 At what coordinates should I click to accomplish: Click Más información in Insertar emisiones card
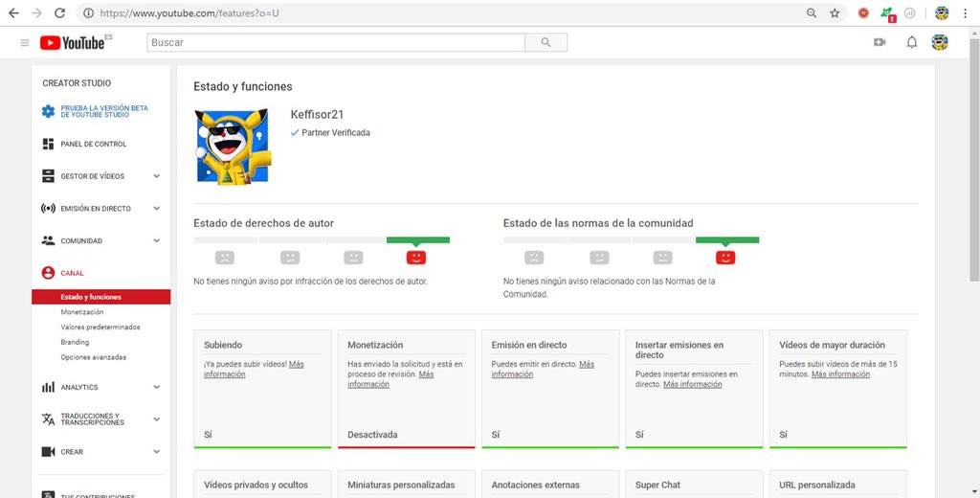[x=693, y=384]
